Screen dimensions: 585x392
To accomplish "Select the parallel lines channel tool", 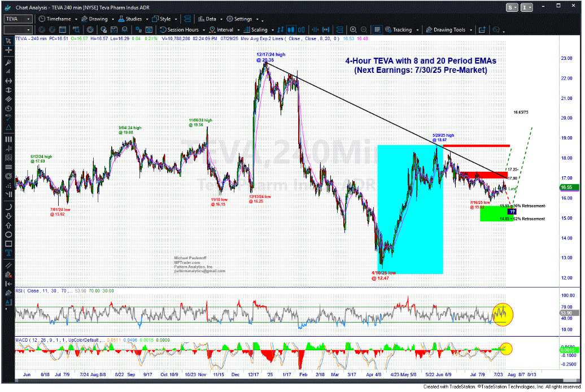I will (x=8, y=99).
